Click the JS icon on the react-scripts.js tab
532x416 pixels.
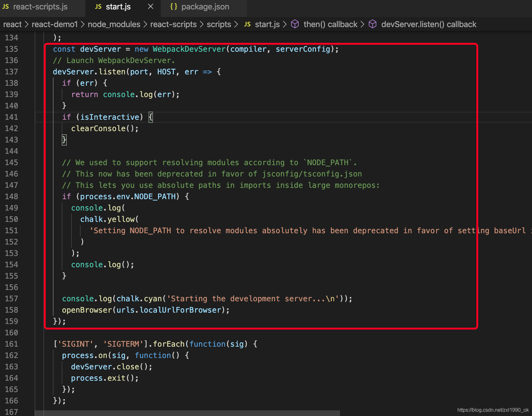click(x=5, y=7)
